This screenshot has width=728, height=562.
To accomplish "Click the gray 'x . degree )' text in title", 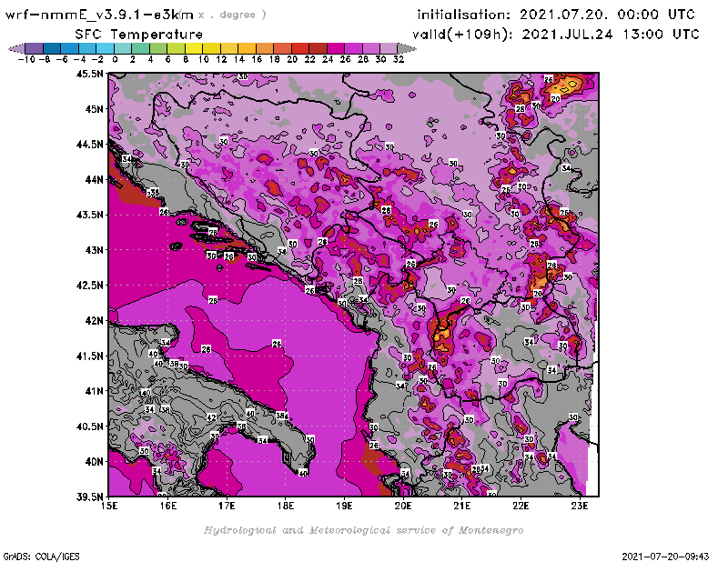I will pos(232,15).
